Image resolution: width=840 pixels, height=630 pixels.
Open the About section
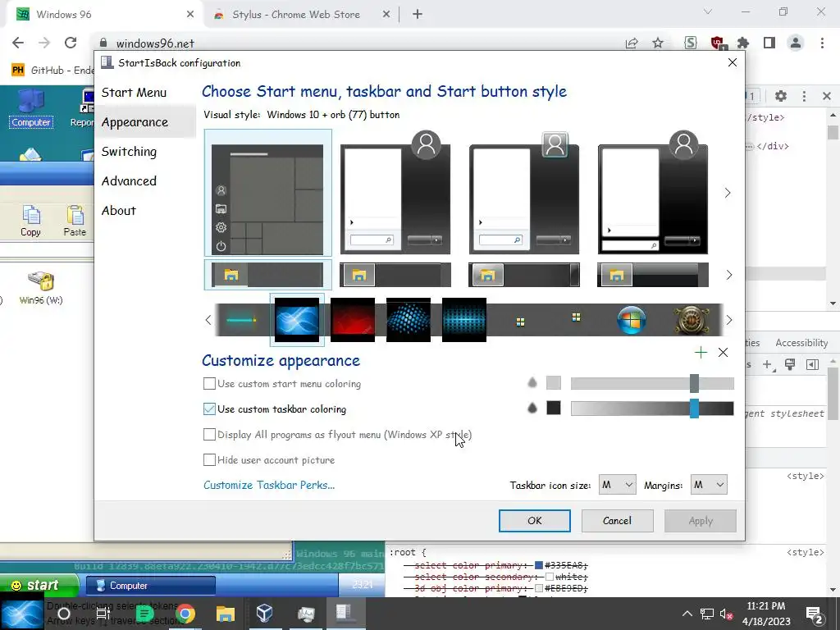[119, 211]
